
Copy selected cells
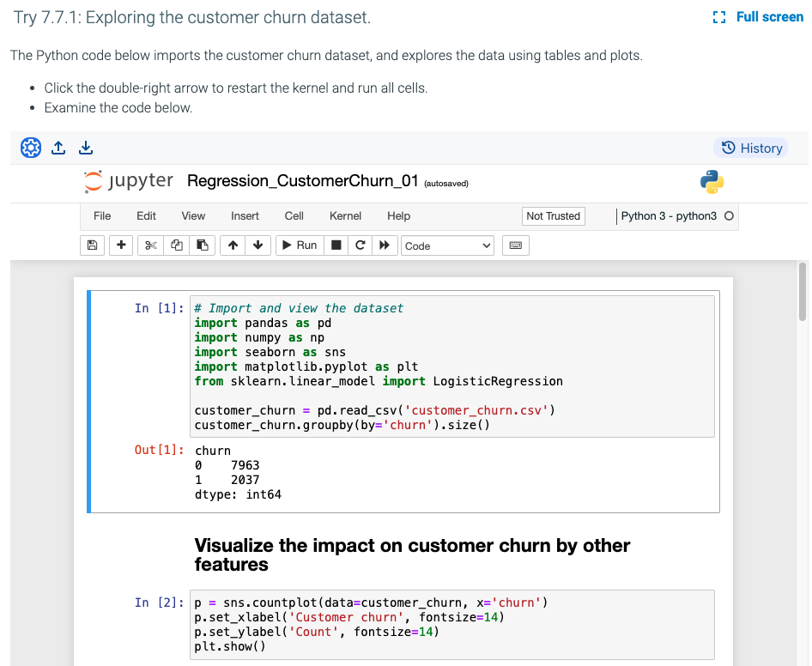(x=177, y=245)
